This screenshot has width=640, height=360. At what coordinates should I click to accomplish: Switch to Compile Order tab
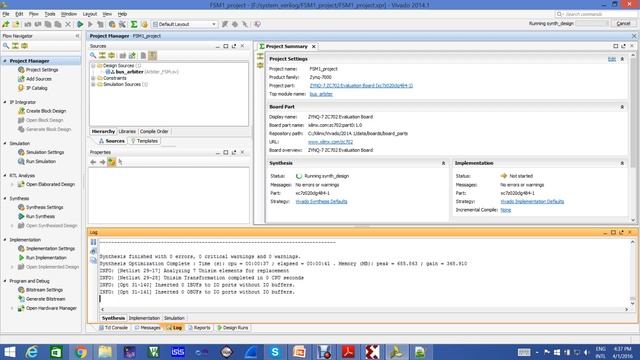(x=154, y=131)
